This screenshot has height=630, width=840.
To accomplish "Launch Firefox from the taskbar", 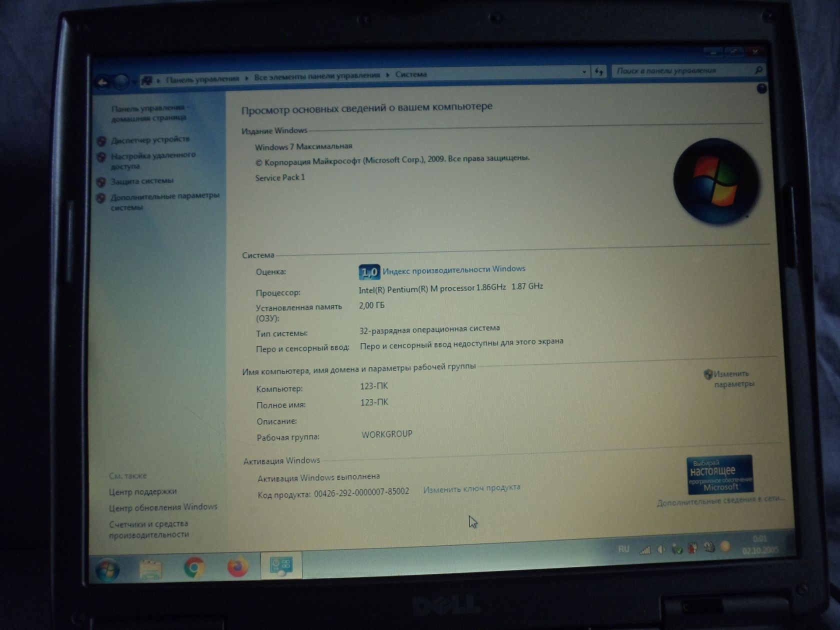I will 237,566.
